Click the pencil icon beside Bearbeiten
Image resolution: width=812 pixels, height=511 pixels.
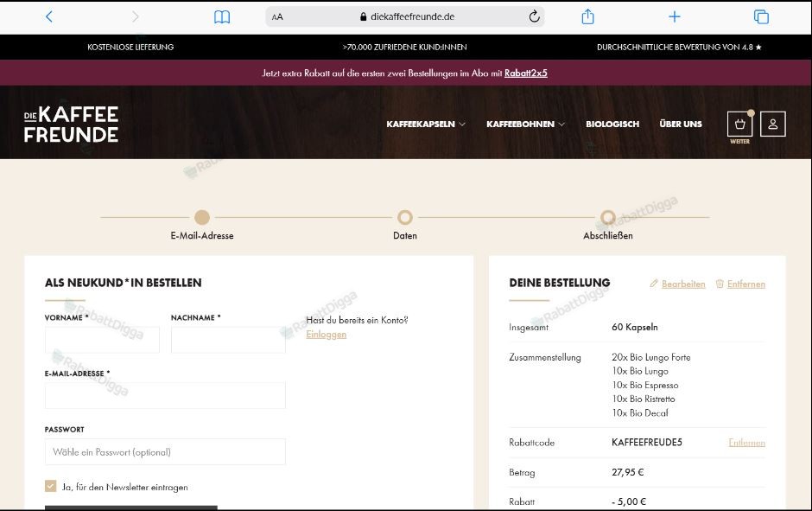tap(654, 284)
